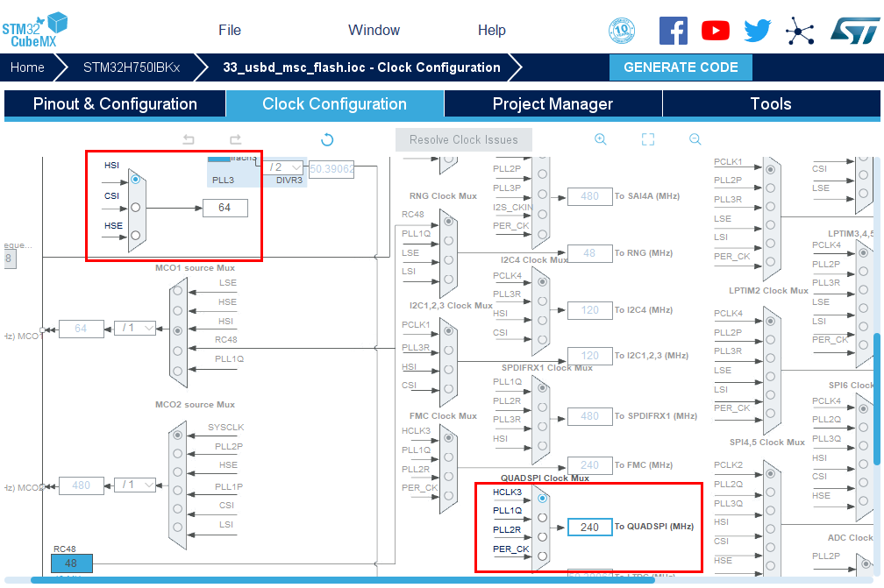
Task: Click the undo arrow icon
Action: click(x=189, y=139)
